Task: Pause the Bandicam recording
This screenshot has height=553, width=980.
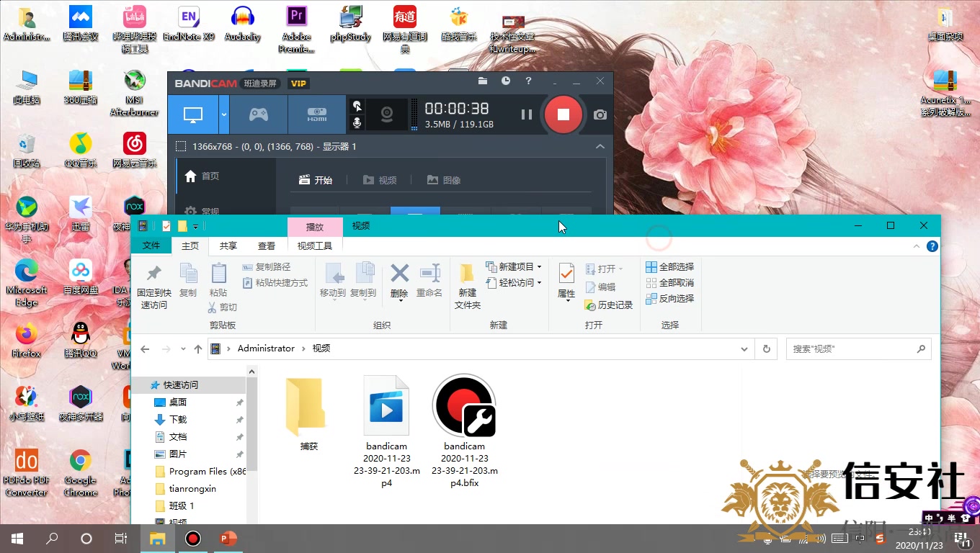Action: coord(527,114)
